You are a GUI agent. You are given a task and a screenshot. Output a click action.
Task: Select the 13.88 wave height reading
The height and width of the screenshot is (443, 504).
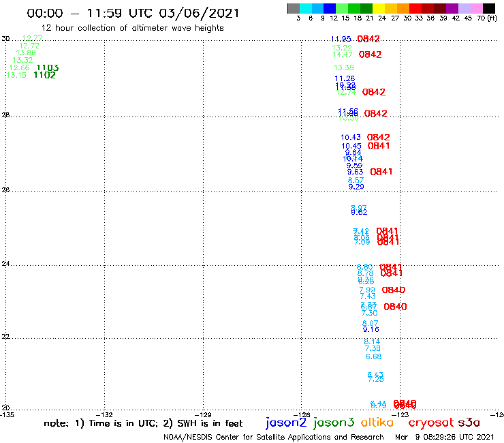(26, 52)
